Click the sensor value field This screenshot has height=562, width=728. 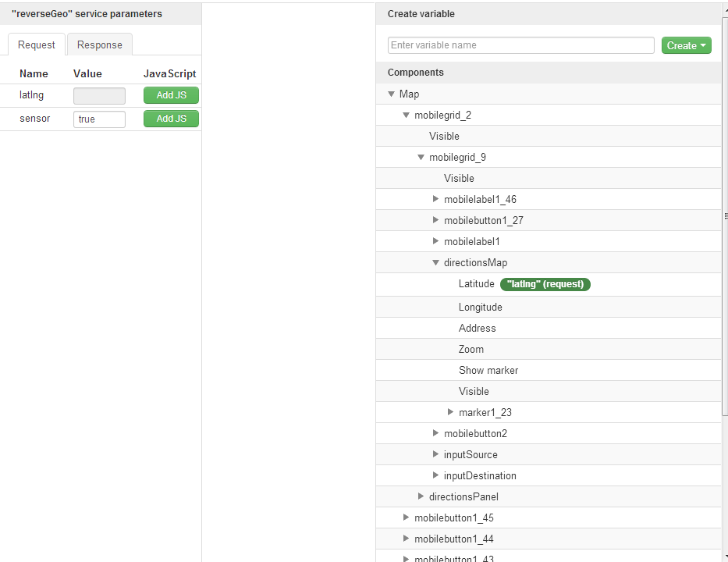[99, 119]
